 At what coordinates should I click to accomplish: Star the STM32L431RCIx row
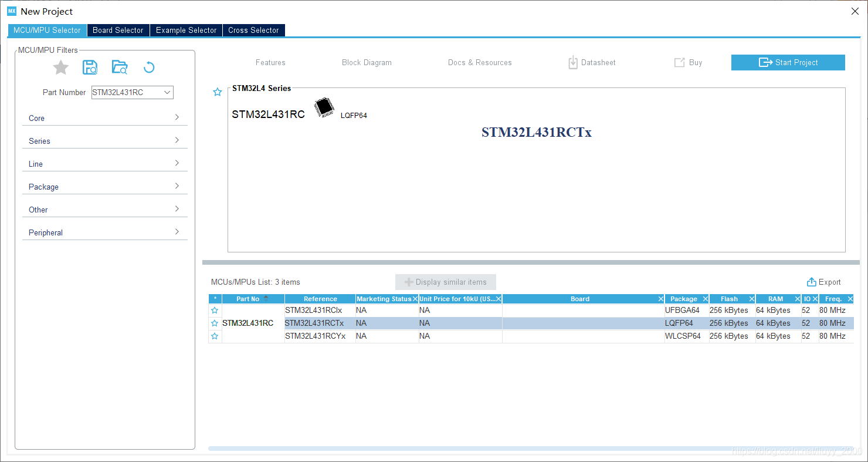(215, 310)
